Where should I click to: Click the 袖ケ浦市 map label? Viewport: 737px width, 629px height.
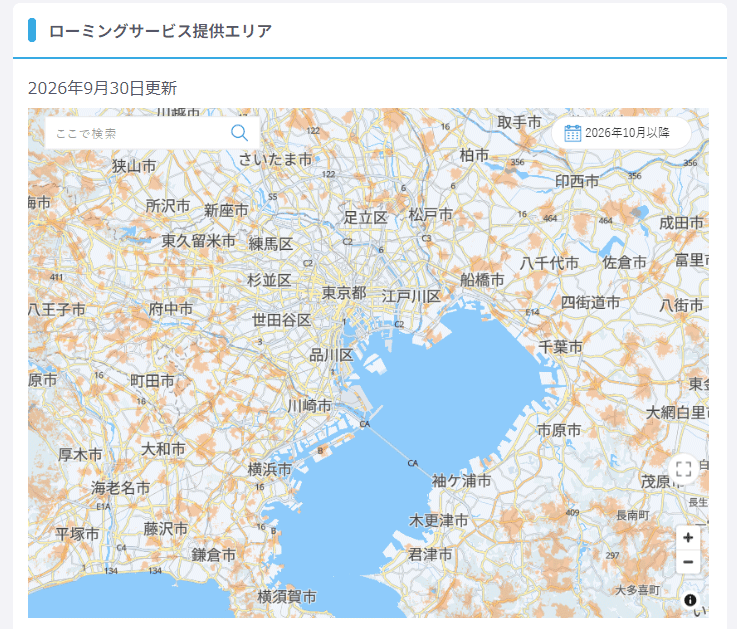pyautogui.click(x=461, y=481)
